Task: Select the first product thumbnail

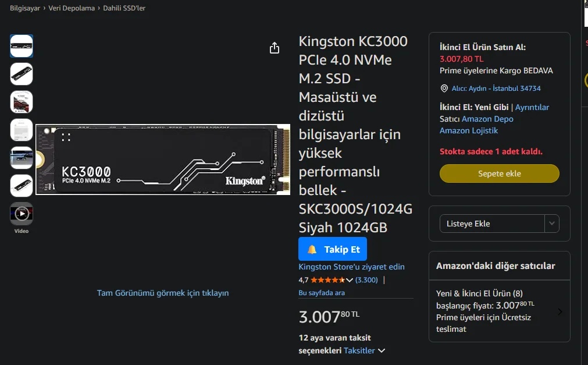Action: [22, 46]
